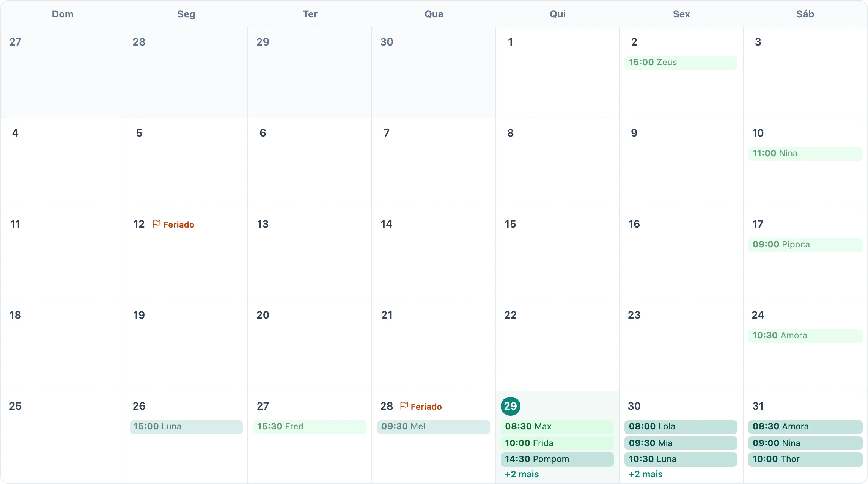Viewport: 868px width, 484px height.
Task: Open the 09:00 Pipoca appointment
Action: 805,245
